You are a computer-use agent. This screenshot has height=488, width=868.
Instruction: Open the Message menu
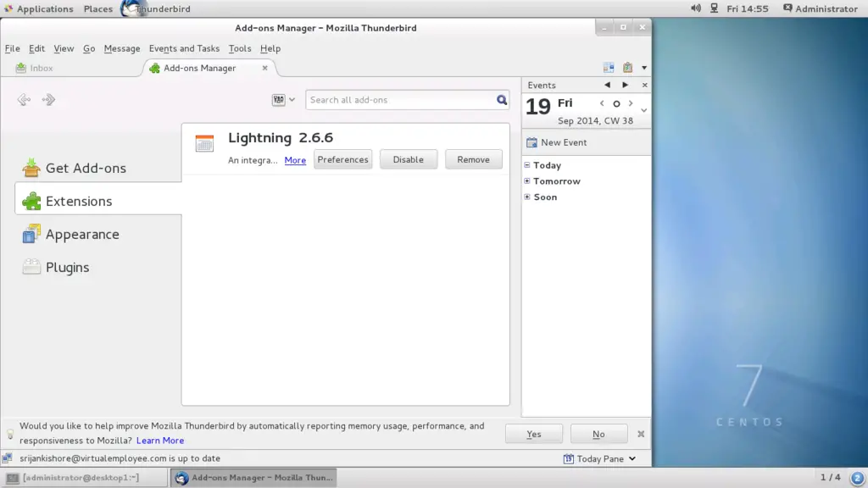(x=122, y=48)
